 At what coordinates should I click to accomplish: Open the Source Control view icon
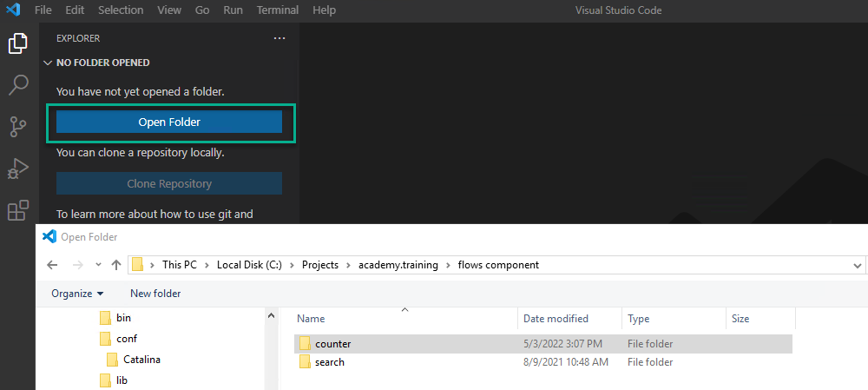(x=18, y=127)
